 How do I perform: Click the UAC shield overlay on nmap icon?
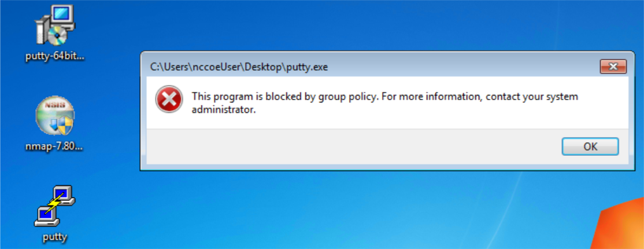coord(64,126)
